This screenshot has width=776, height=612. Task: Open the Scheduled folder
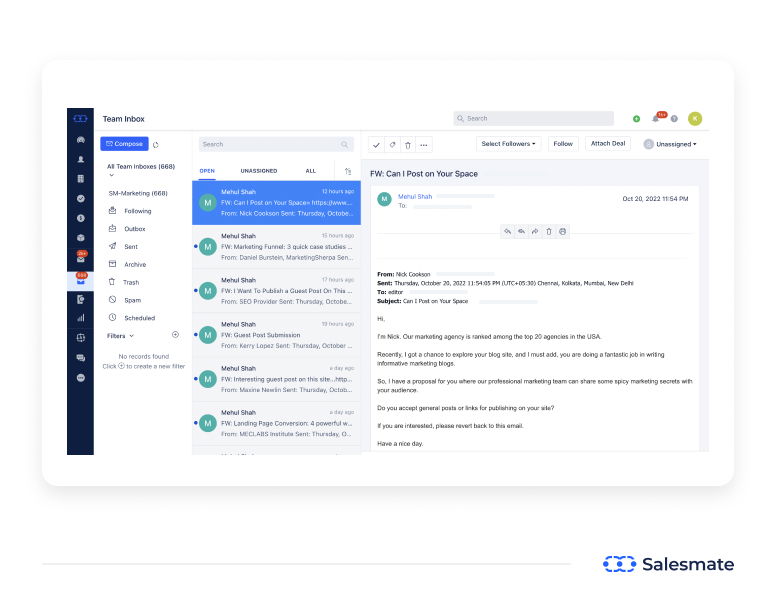pyautogui.click(x=132, y=318)
